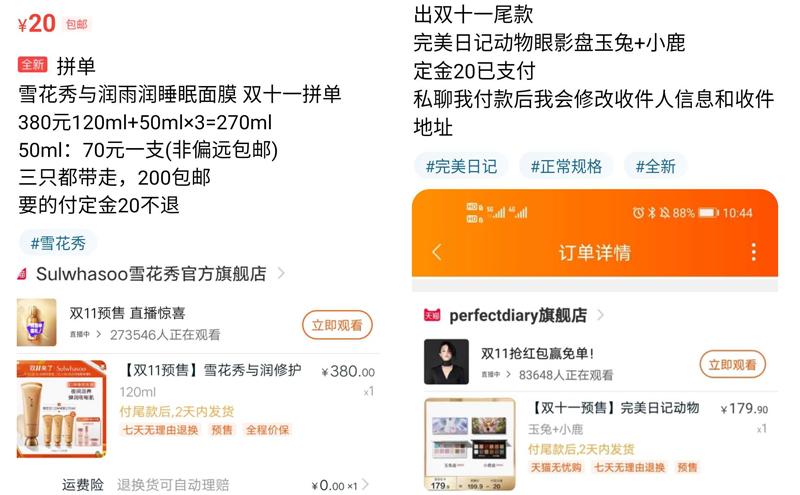Open the Sulwhasoo livestream thumbnail
800x495 pixels.
pyautogui.click(x=36, y=323)
